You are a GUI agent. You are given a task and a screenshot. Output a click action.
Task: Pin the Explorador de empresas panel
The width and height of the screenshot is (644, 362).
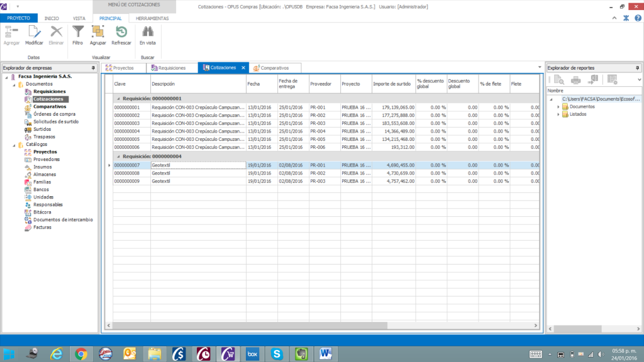coord(92,68)
